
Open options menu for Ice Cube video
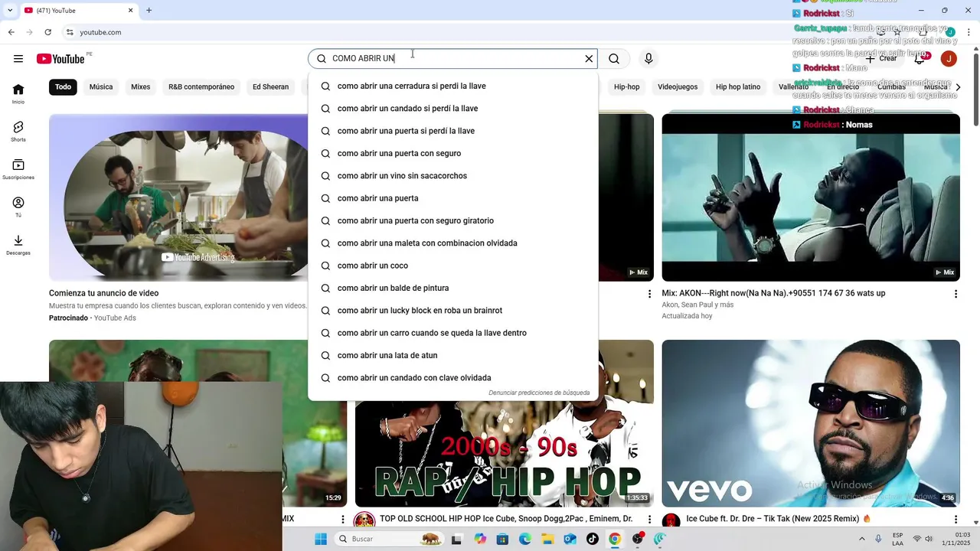(955, 520)
